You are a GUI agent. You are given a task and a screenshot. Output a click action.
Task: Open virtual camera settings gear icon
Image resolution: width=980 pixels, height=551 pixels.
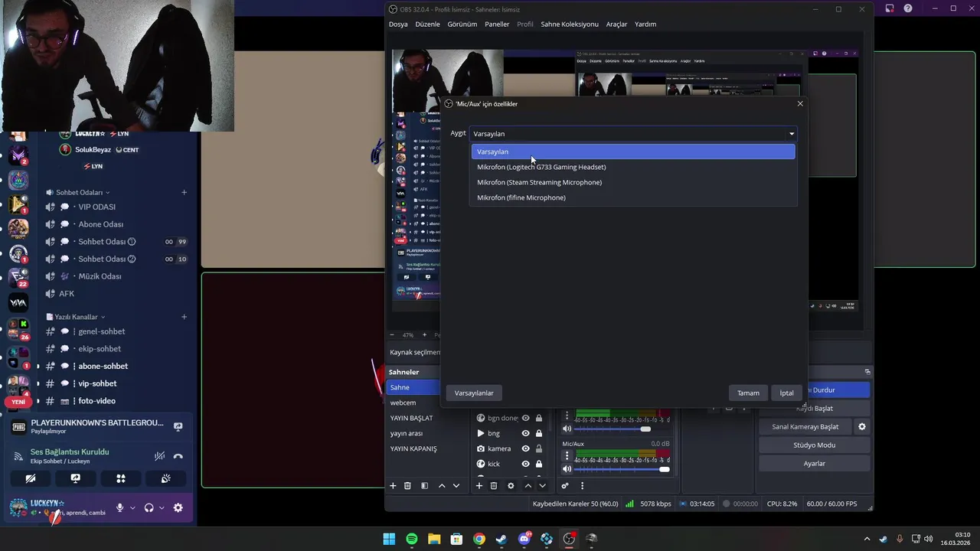(x=862, y=426)
